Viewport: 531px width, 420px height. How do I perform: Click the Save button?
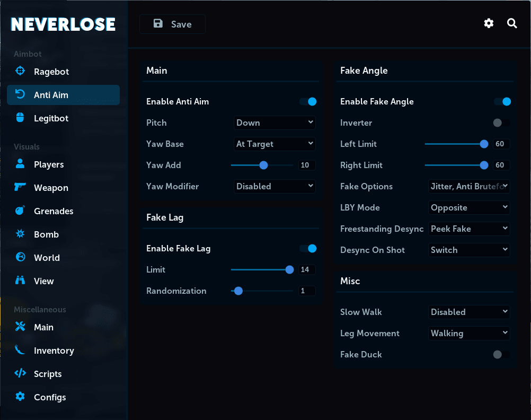coord(172,24)
